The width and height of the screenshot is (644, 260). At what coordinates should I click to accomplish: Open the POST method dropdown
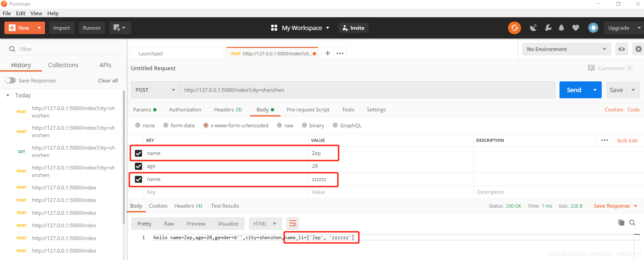coord(155,90)
